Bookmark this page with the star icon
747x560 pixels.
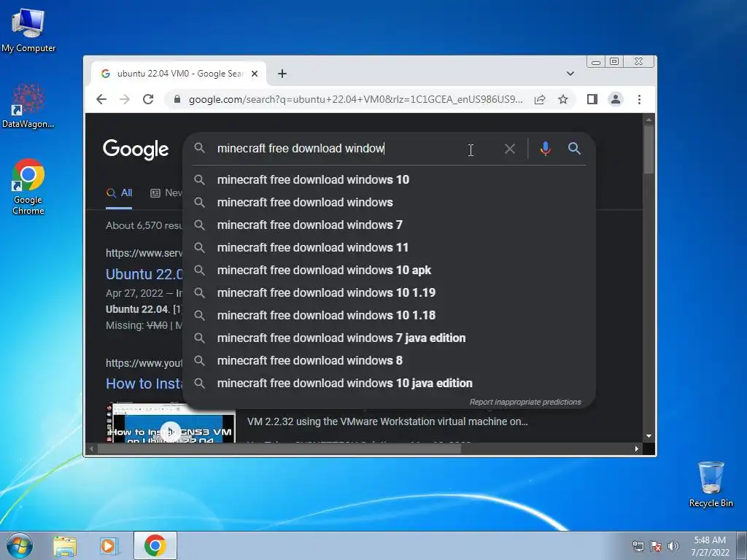point(563,99)
